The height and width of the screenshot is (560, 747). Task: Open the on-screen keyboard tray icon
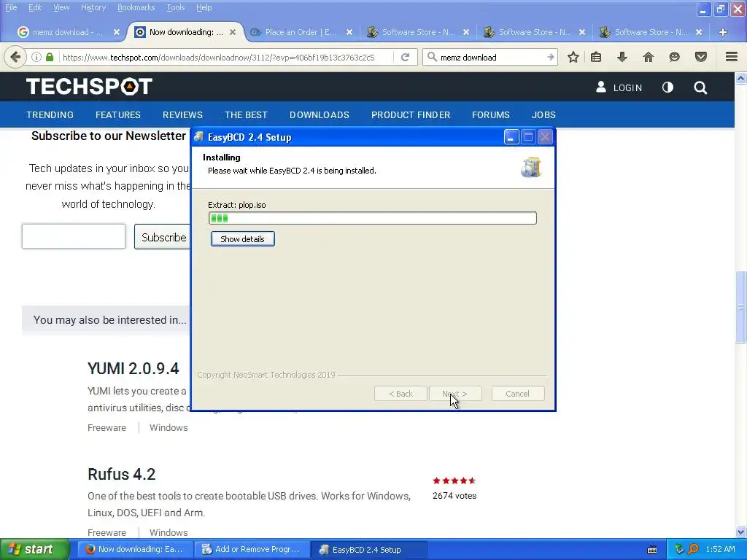click(652, 550)
